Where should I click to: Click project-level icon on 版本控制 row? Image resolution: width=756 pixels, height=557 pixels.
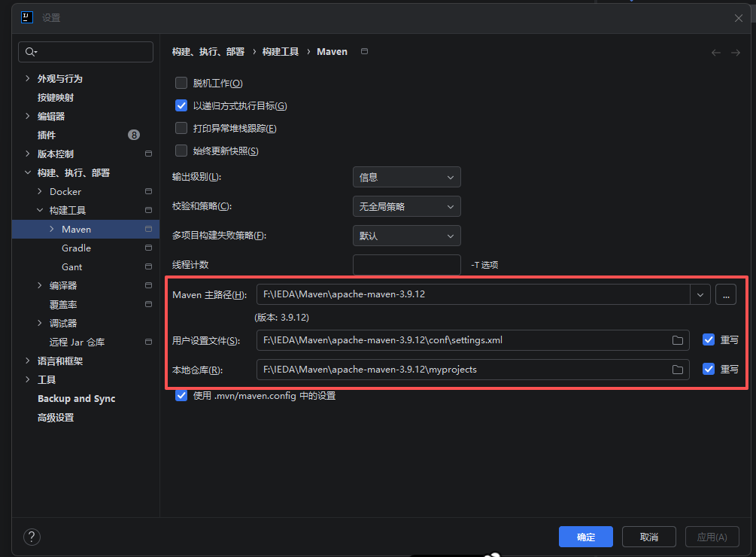pos(148,154)
